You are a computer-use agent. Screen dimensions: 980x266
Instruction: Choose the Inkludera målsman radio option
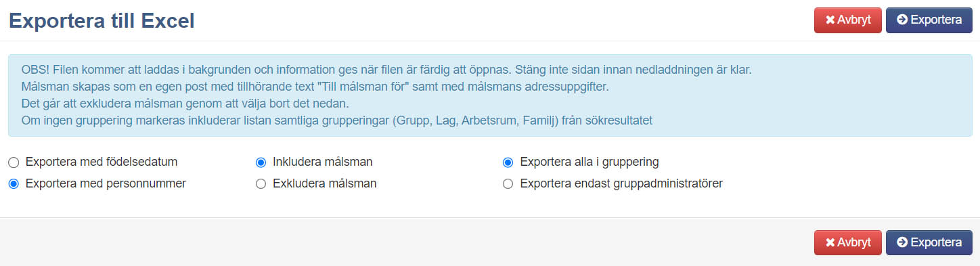[261, 162]
